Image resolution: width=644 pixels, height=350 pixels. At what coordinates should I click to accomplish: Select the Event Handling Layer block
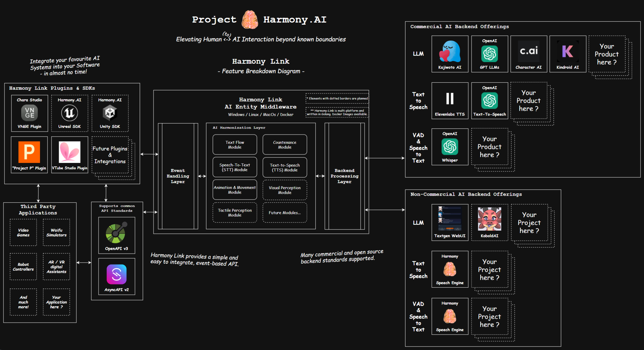[178, 176]
